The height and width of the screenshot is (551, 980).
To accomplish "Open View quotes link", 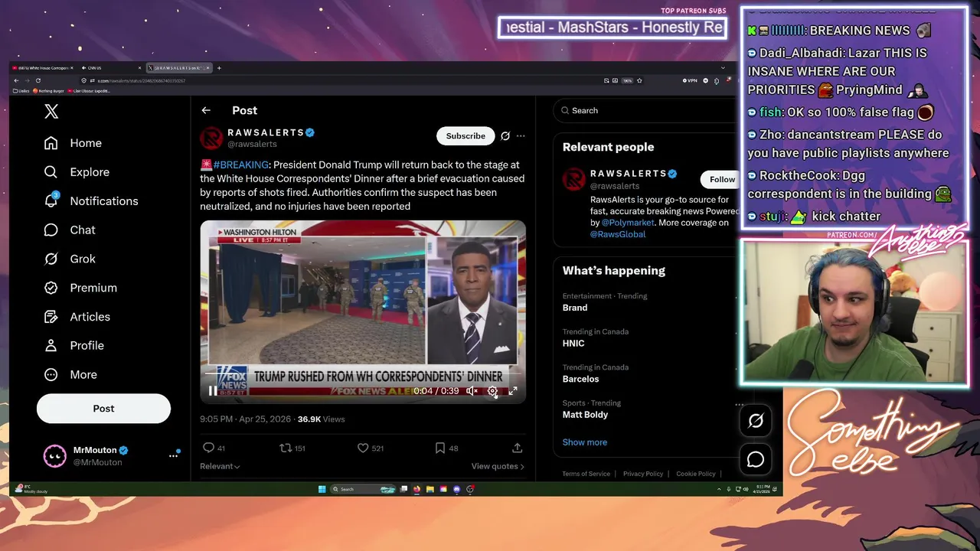I will 498,466.
